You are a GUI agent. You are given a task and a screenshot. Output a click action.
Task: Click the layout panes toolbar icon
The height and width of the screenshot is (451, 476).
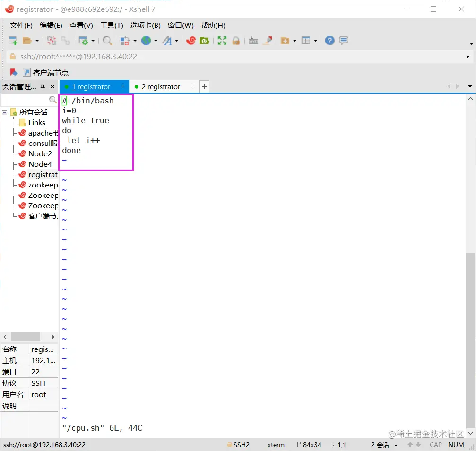[x=306, y=40]
